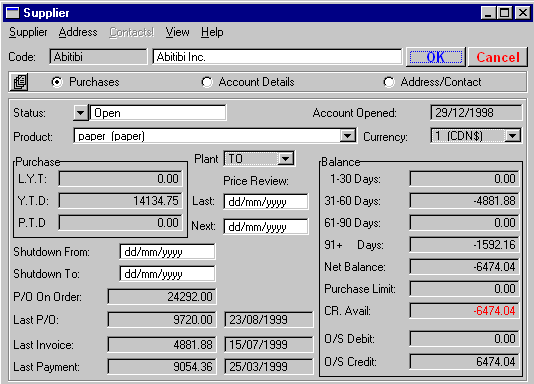Expand the Plant dropdown

(x=285, y=159)
